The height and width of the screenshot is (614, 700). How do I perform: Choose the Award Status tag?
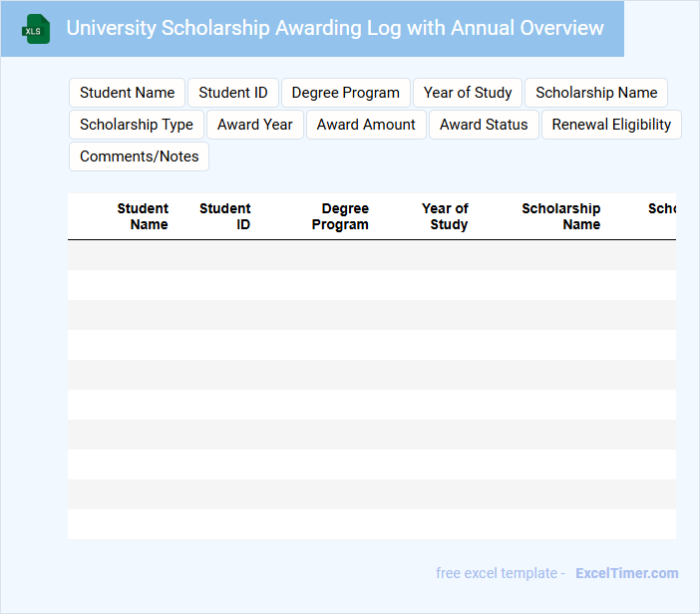pos(484,125)
